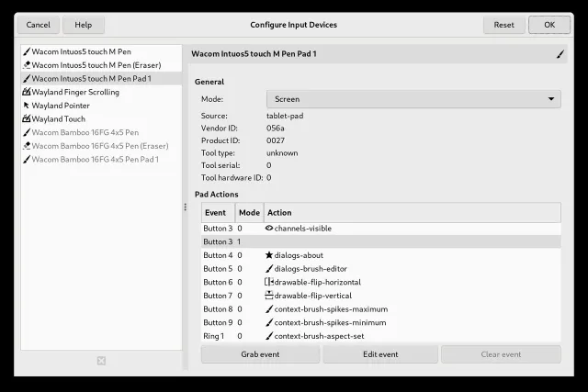
Task: Click the Wayland Finger Scrolling device icon
Action: 27,92
